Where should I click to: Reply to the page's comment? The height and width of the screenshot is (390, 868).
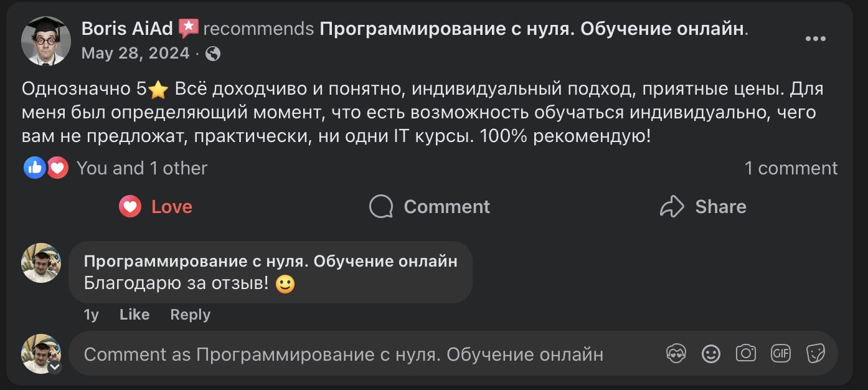[x=190, y=315]
